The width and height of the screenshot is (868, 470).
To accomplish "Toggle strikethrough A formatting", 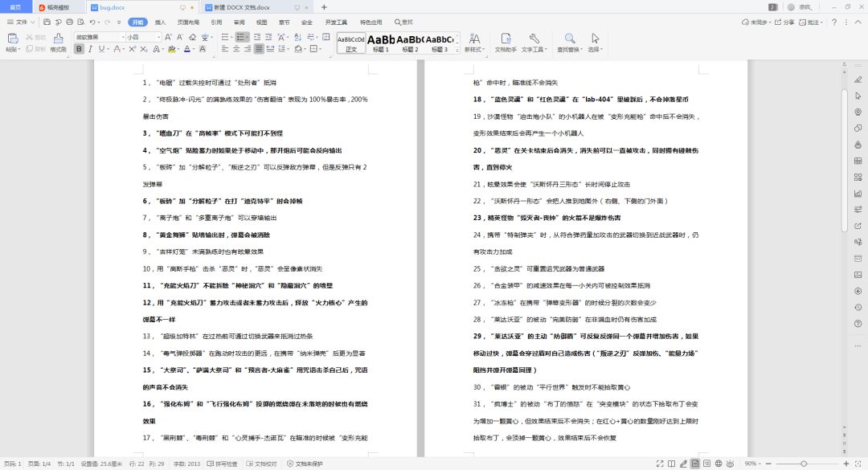I will coord(117,49).
